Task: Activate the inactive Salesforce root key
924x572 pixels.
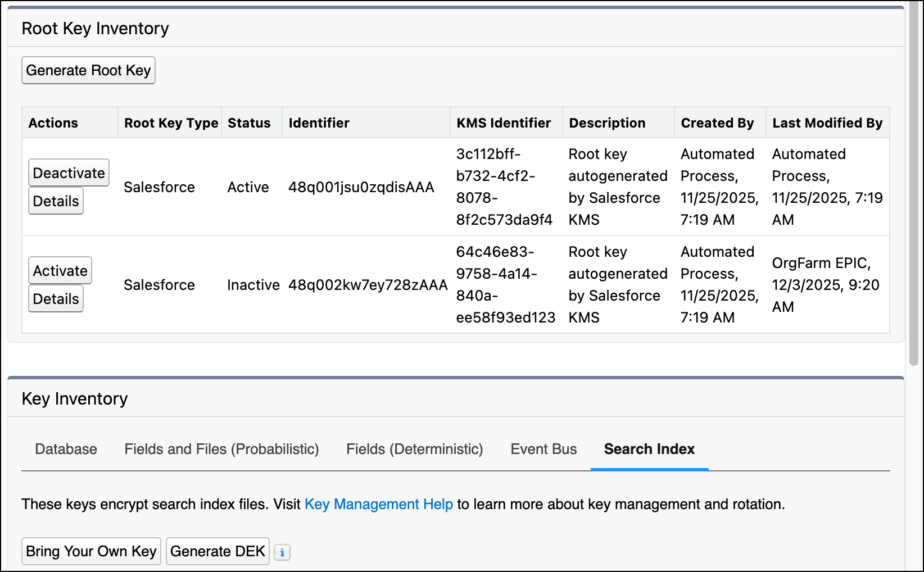Action: 60,270
